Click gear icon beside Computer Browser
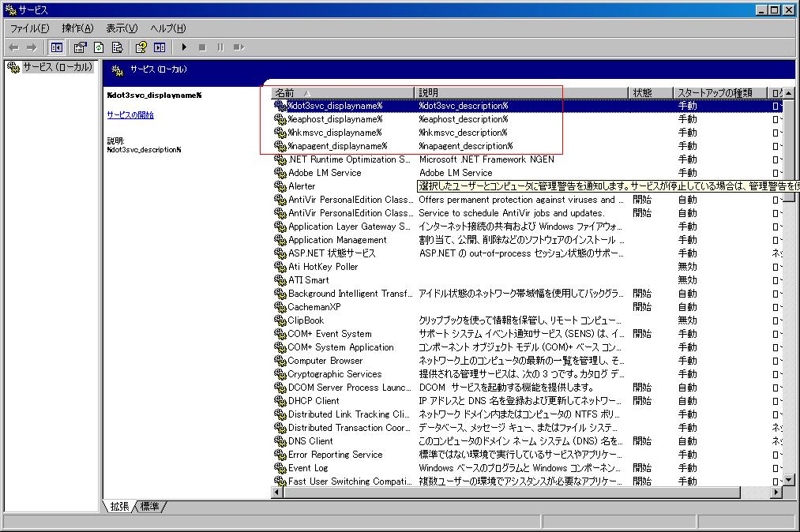Image resolution: width=800 pixels, height=532 pixels. pos(280,361)
